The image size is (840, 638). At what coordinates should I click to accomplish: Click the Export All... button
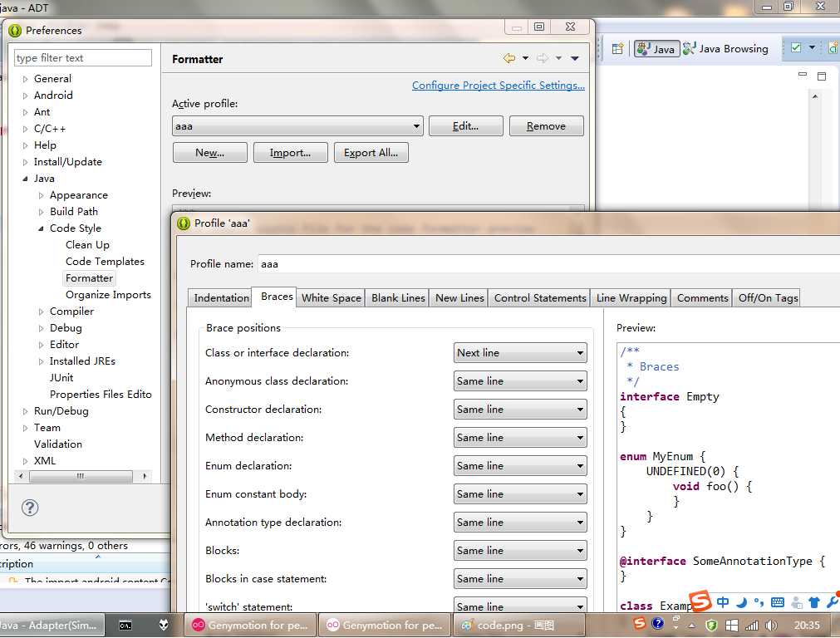[371, 153]
